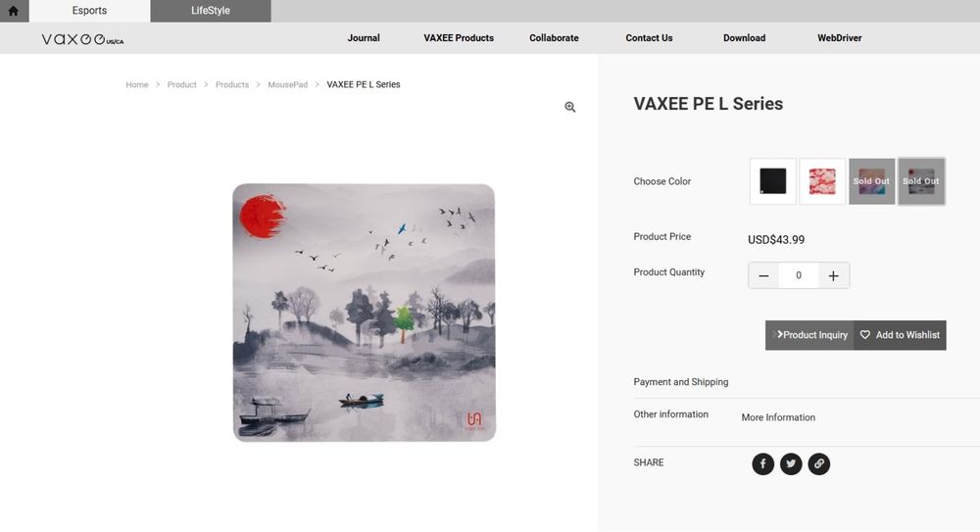980x532 pixels.
Task: Decrease quantity with the minus button
Action: pos(763,275)
